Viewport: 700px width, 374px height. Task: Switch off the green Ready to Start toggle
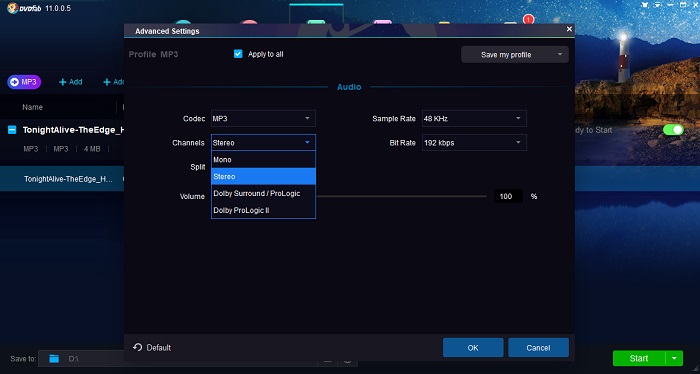click(673, 130)
